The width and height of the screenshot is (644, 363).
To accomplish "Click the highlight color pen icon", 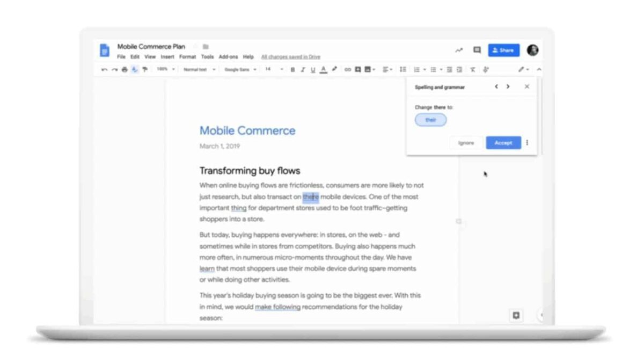I will (334, 69).
